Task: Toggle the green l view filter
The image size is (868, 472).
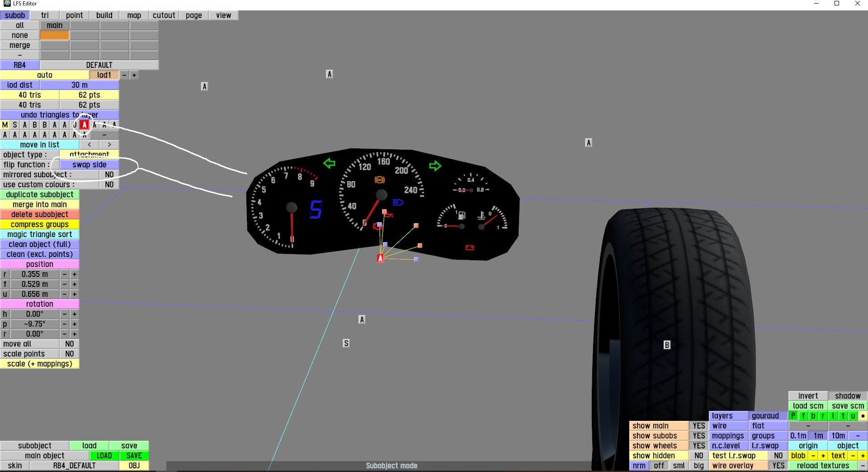Action: coord(833,416)
